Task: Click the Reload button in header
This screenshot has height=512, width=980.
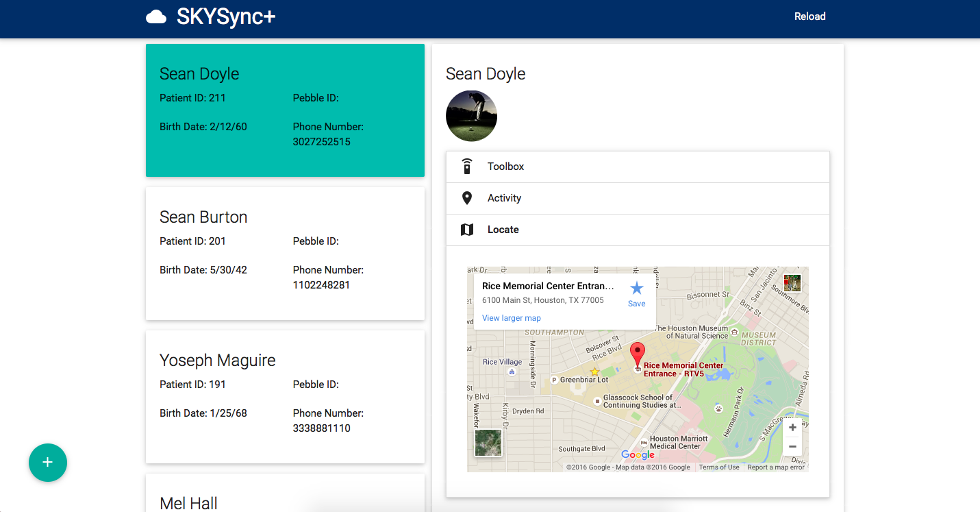Action: 809,16
